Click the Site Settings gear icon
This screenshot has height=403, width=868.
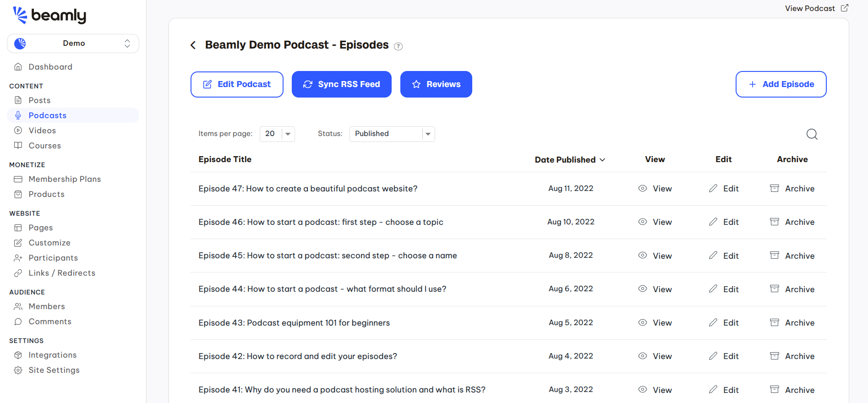pos(18,370)
